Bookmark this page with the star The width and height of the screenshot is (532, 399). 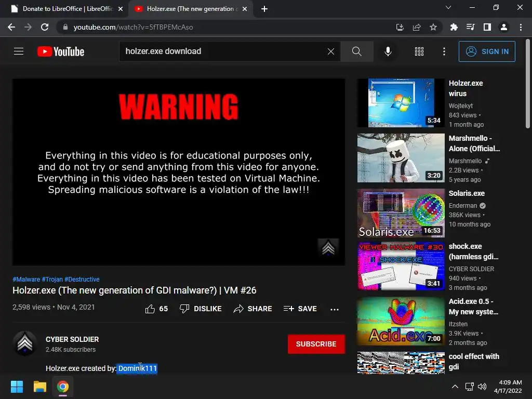[433, 27]
